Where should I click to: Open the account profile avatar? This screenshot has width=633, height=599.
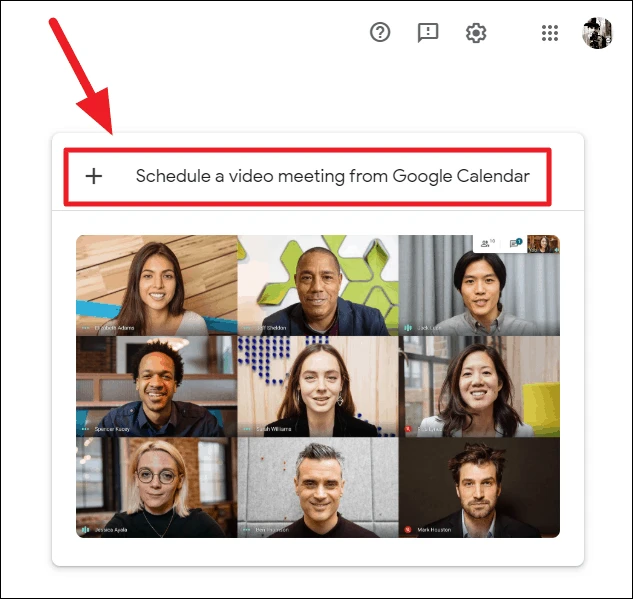[x=597, y=33]
